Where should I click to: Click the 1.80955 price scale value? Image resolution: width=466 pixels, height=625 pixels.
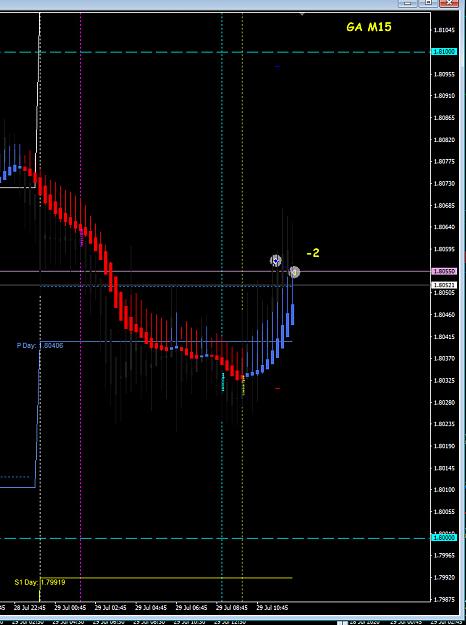point(444,75)
